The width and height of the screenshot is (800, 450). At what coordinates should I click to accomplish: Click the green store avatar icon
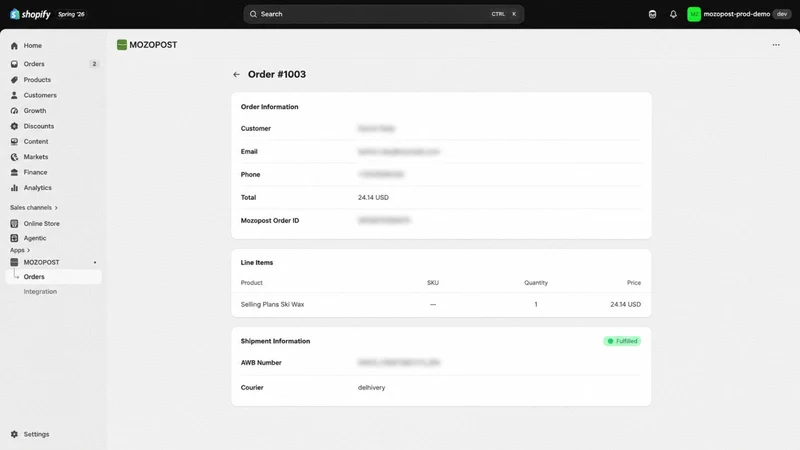[x=694, y=14]
